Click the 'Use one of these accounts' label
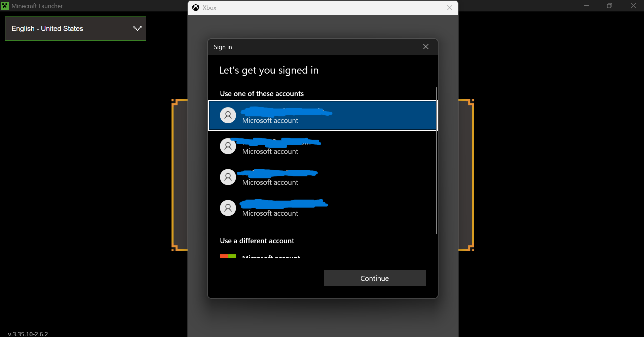644x337 pixels. click(x=262, y=94)
